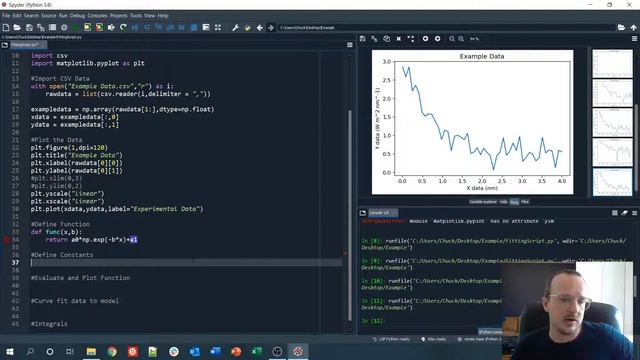Open the Plots pane options menu
This screenshot has height=360, width=640.
(x=634, y=38)
